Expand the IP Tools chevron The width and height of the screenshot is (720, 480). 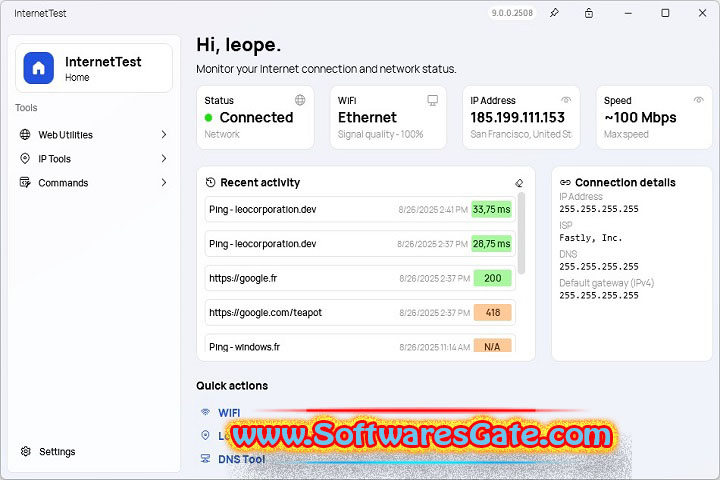164,158
